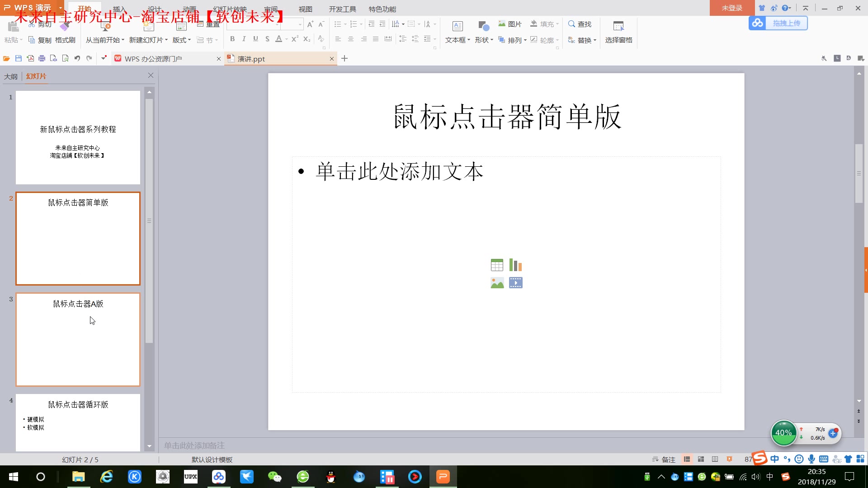
Task: Insert a table using the placeholder icon
Action: point(497,264)
